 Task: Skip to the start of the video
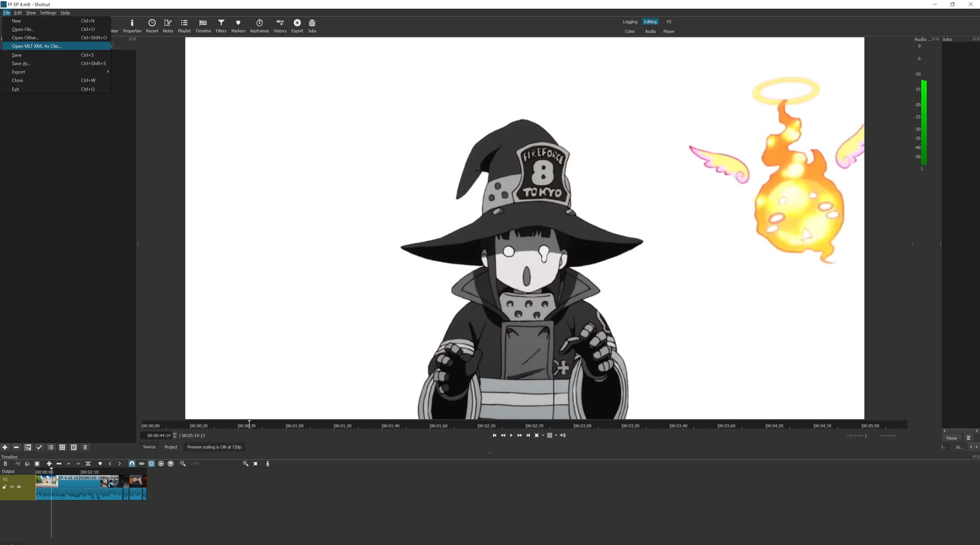coord(494,435)
